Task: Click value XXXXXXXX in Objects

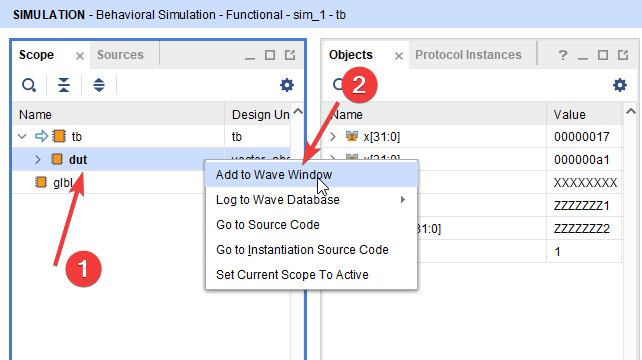Action: (585, 182)
